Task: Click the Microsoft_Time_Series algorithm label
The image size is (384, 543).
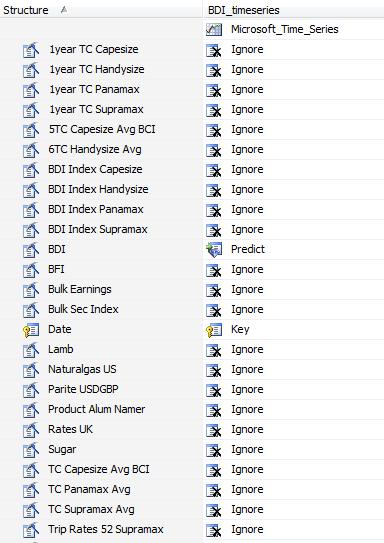Action: [x=285, y=29]
